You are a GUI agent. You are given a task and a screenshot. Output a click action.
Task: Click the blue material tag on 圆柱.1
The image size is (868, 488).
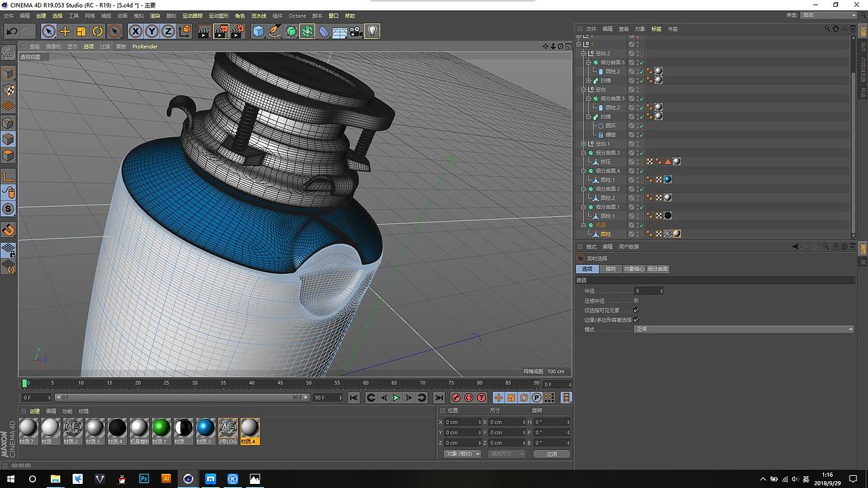[667, 180]
